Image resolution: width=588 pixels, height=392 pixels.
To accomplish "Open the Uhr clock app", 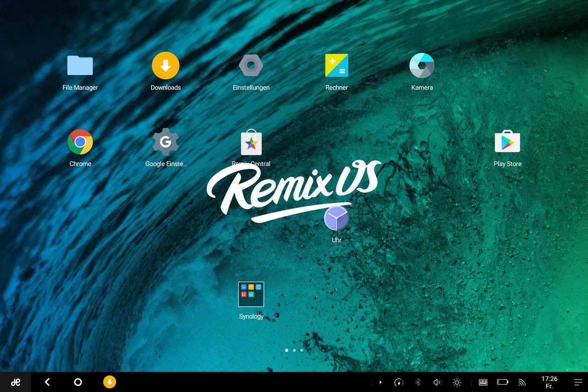I will click(336, 218).
